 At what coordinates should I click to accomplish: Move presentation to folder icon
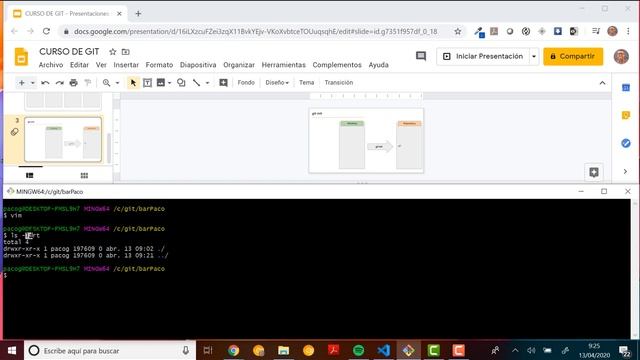point(126,52)
